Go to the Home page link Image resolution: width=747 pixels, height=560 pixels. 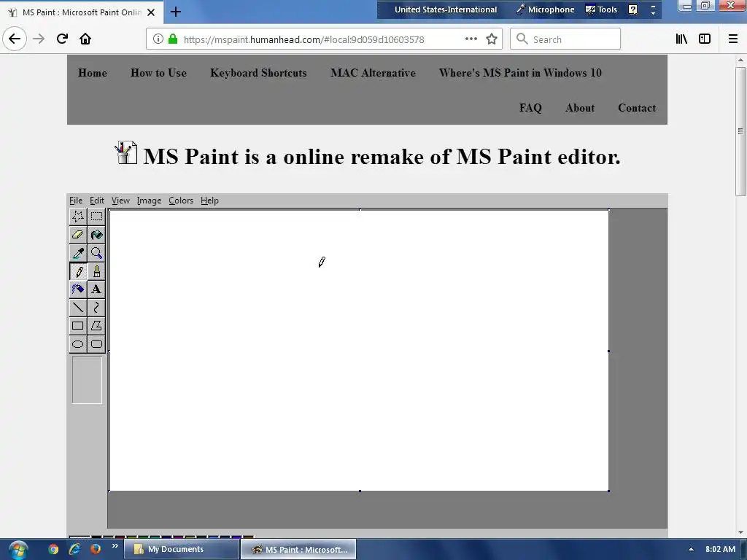(93, 73)
